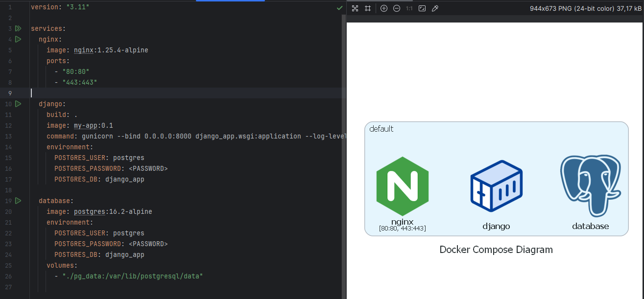The width and height of the screenshot is (644, 299).
Task: Run the django service gutter icon
Action: pos(18,104)
